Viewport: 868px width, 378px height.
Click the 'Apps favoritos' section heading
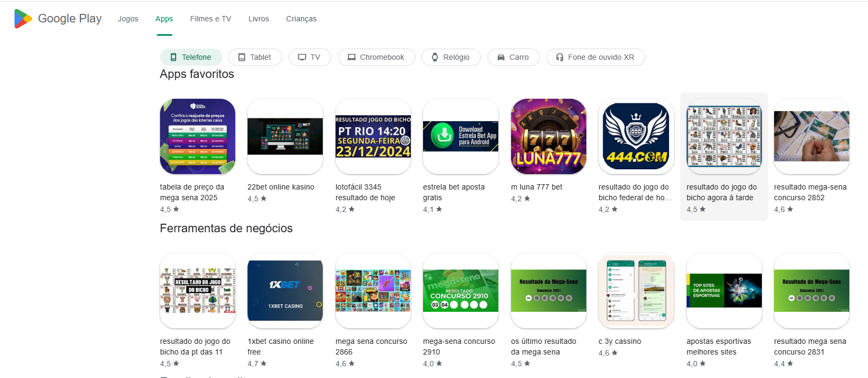[197, 74]
